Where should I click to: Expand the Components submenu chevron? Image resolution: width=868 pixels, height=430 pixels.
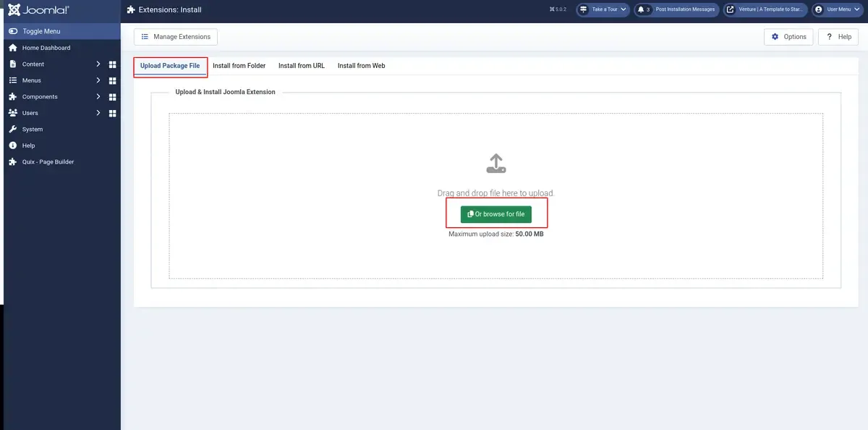click(98, 96)
